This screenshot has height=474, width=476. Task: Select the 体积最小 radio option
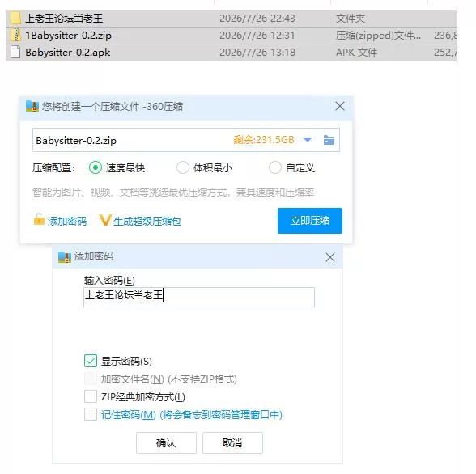(x=183, y=167)
